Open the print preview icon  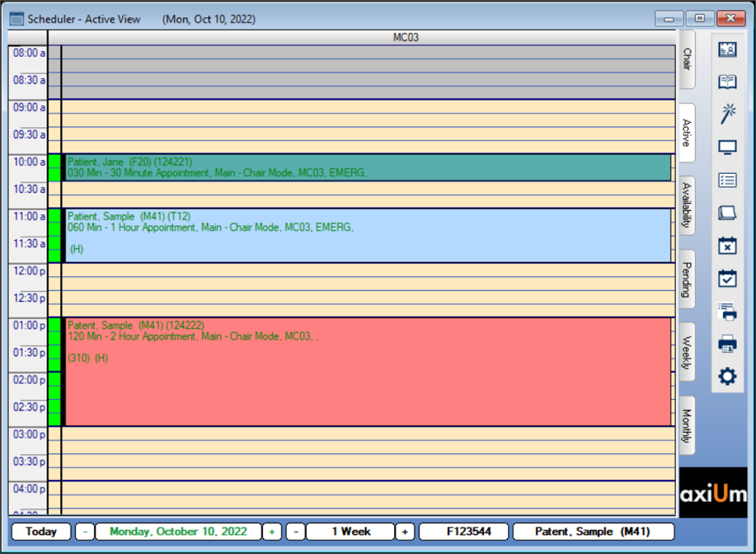coord(727,312)
